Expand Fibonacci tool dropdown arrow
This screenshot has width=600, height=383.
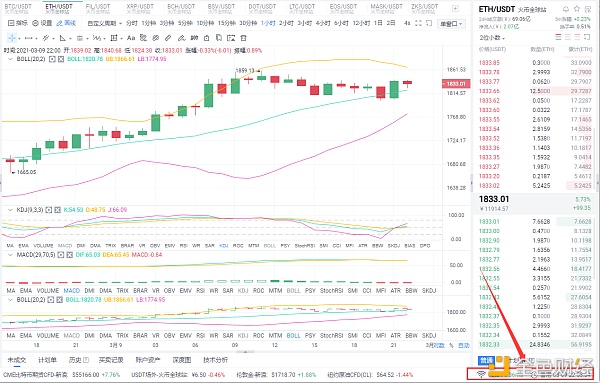[87, 38]
